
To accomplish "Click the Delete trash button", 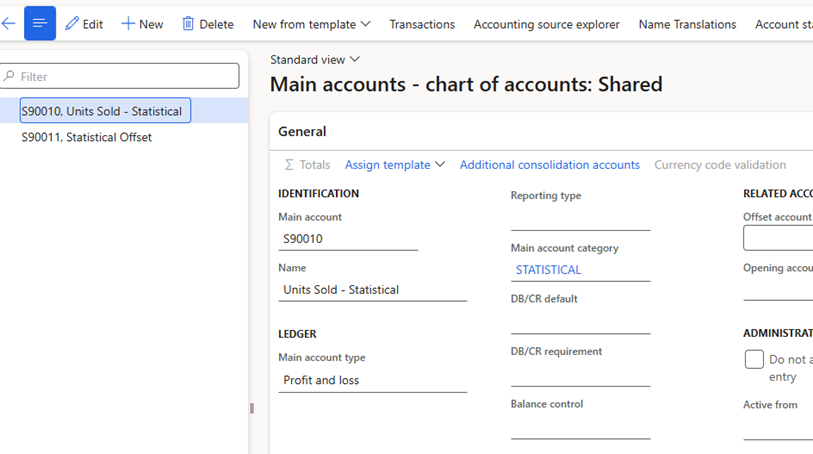I will 208,24.
